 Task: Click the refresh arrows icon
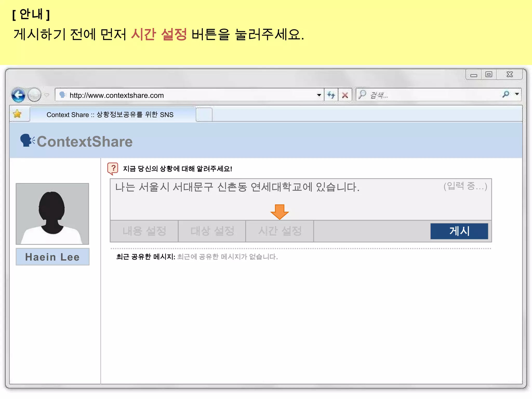tap(331, 95)
